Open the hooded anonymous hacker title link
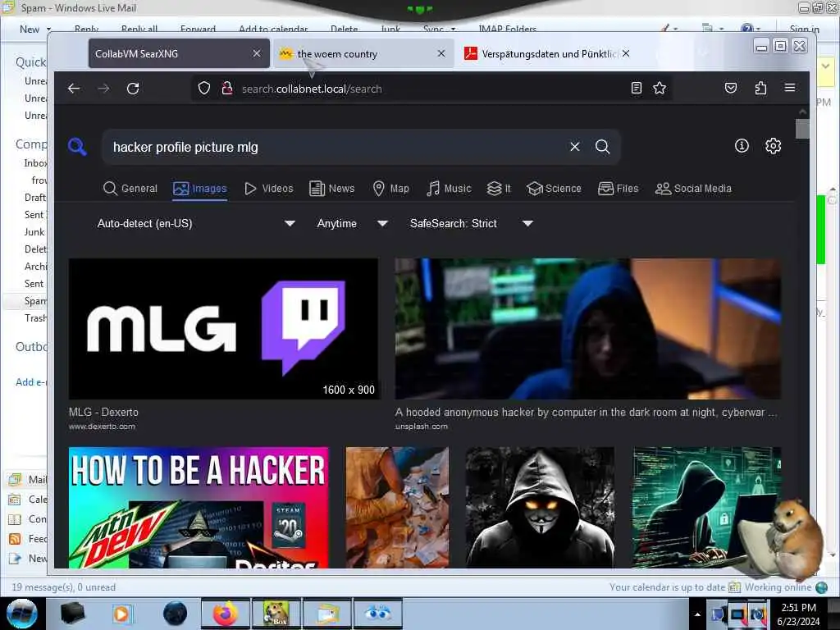The image size is (840, 630). pyautogui.click(x=586, y=412)
